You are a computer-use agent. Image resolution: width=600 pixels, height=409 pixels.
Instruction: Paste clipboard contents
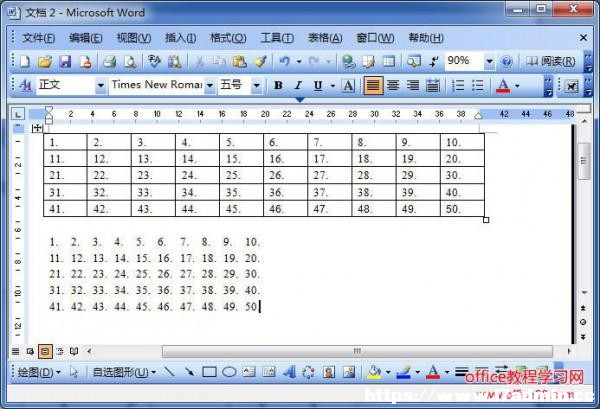240,61
